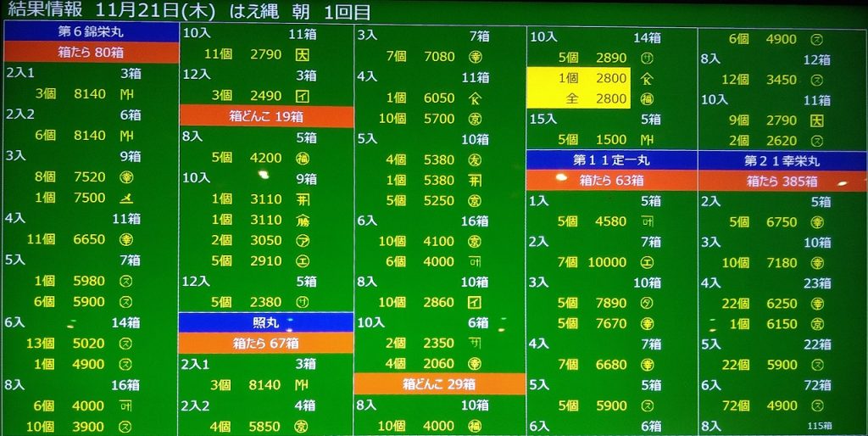Select the buyer symbol next to price 6050

(475, 98)
